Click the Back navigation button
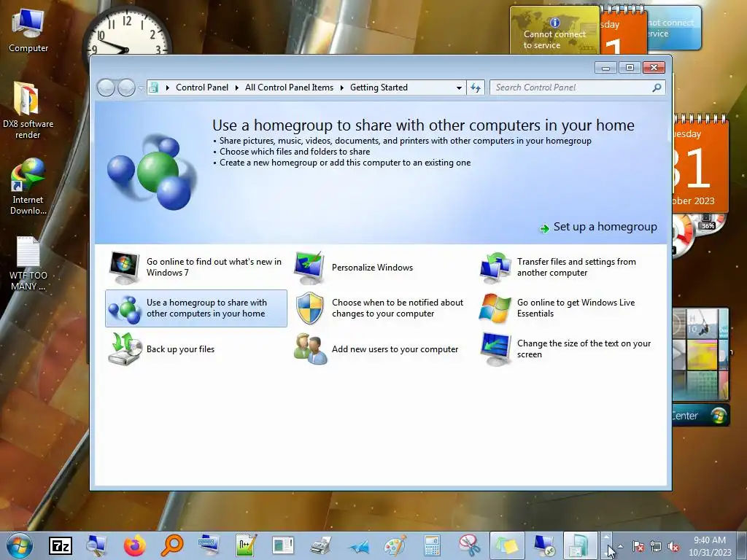 coord(106,87)
